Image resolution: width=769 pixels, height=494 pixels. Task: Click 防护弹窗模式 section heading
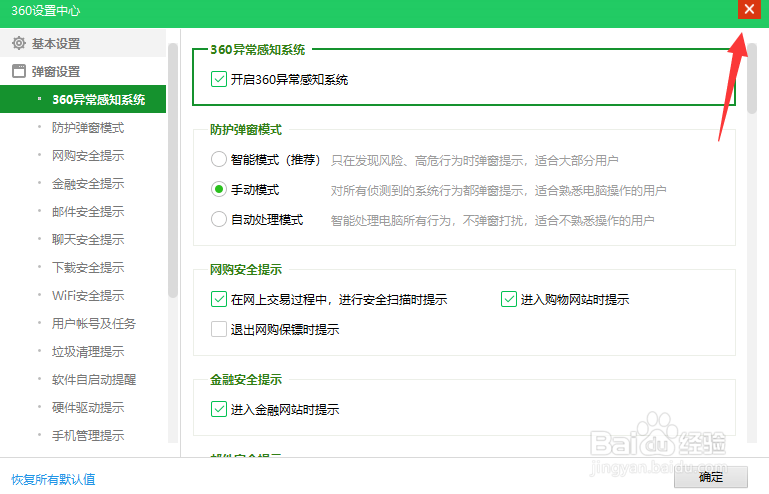pos(246,130)
